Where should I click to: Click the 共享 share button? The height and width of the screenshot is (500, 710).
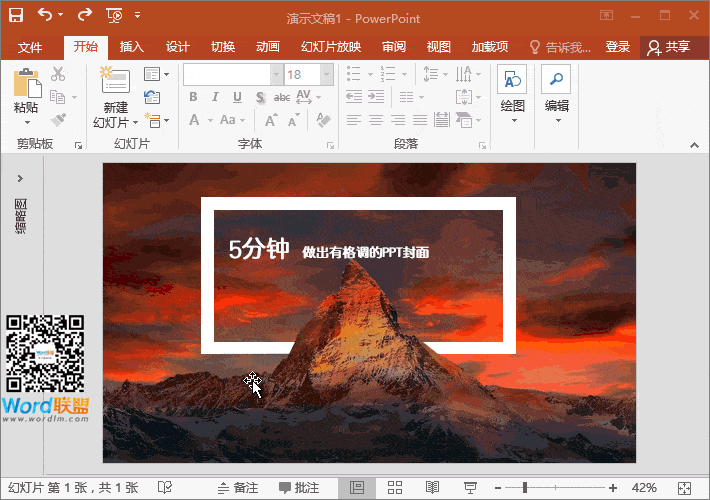[669, 47]
